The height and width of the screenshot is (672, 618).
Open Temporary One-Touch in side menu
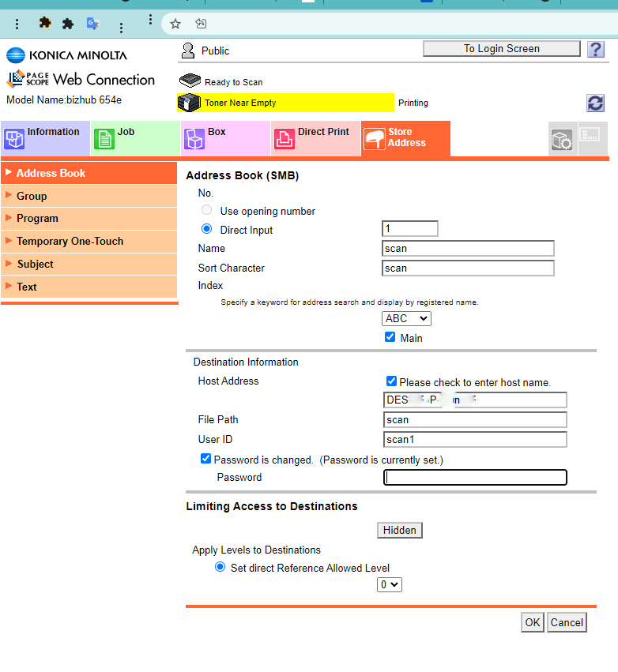tap(89, 242)
